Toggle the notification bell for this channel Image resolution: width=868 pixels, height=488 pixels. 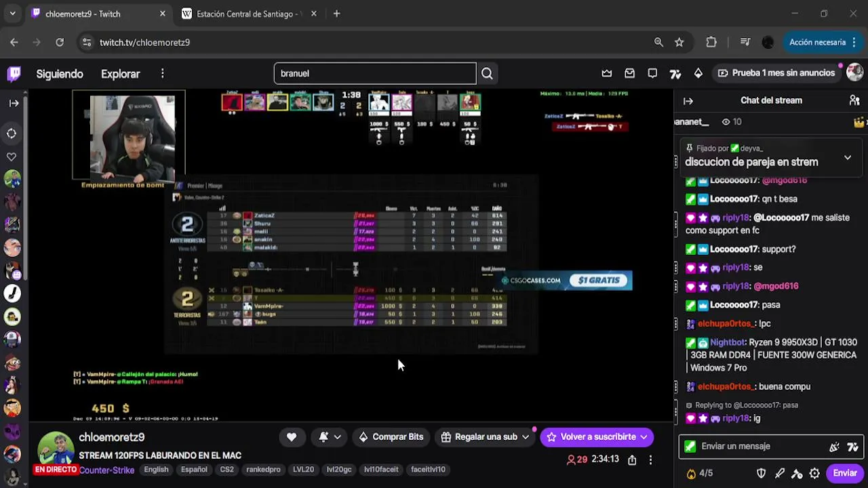[x=323, y=437]
